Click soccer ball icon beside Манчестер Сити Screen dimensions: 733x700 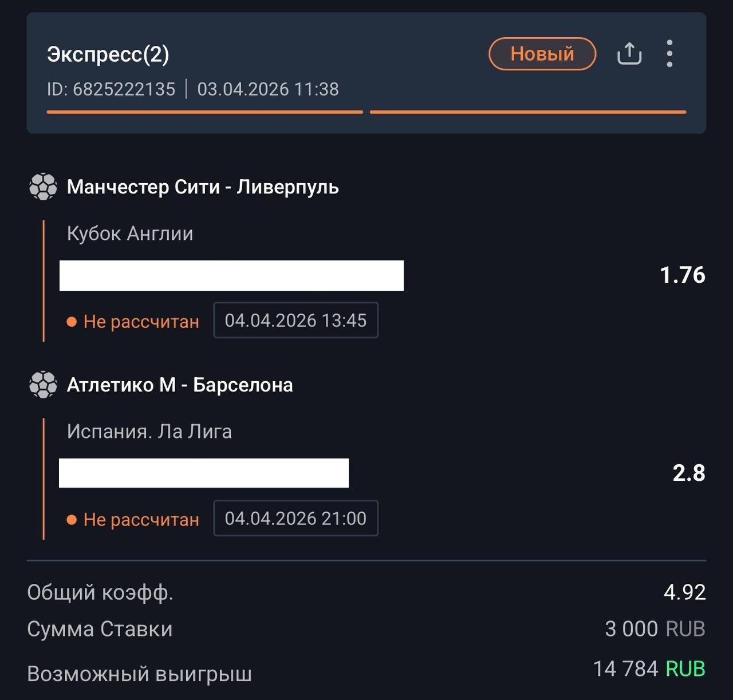[43, 187]
